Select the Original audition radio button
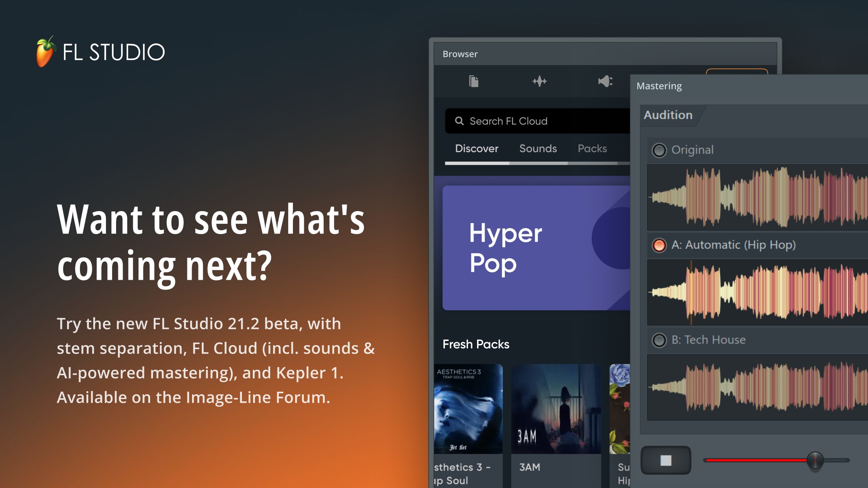Viewport: 868px width, 488px height. pyautogui.click(x=659, y=150)
